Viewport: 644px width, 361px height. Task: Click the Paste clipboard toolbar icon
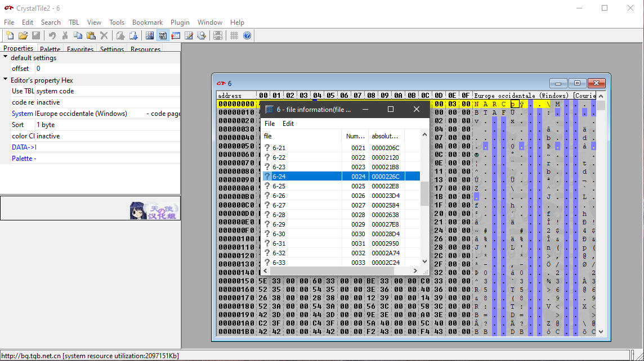[x=91, y=35]
